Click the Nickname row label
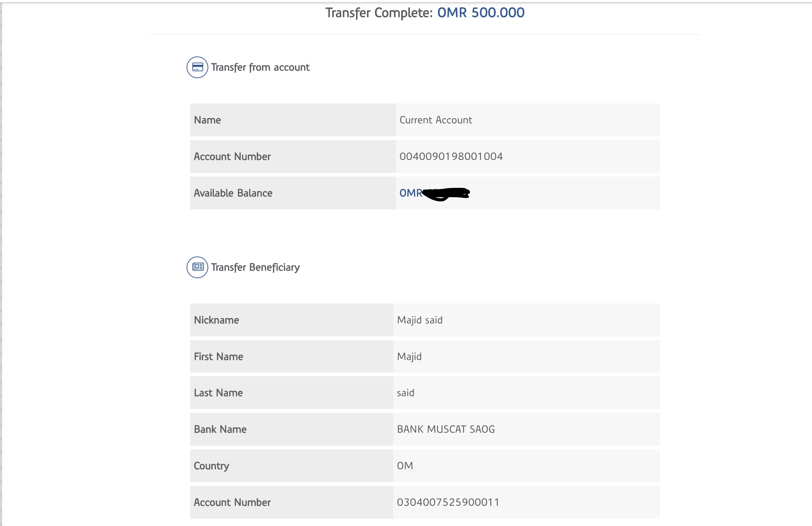 click(216, 320)
